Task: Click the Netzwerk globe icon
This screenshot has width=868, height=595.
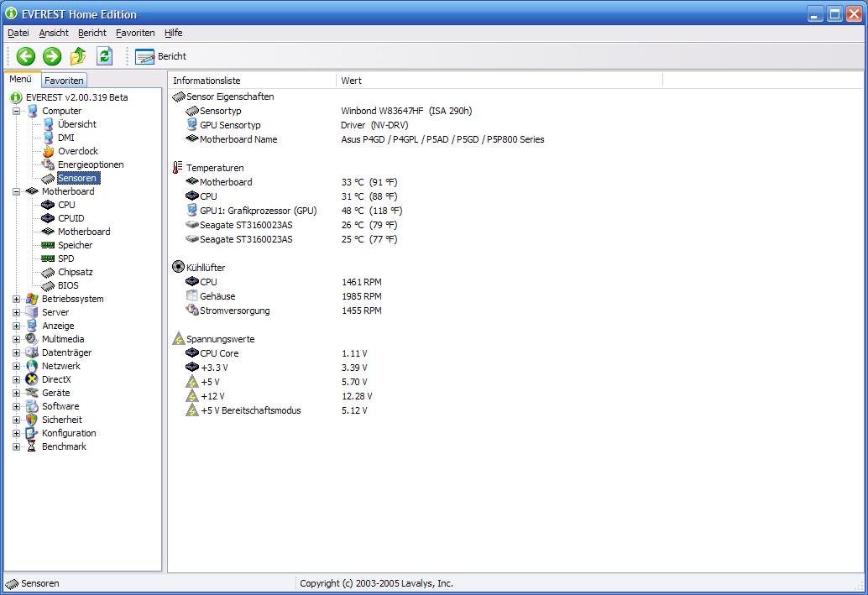Action: [32, 366]
